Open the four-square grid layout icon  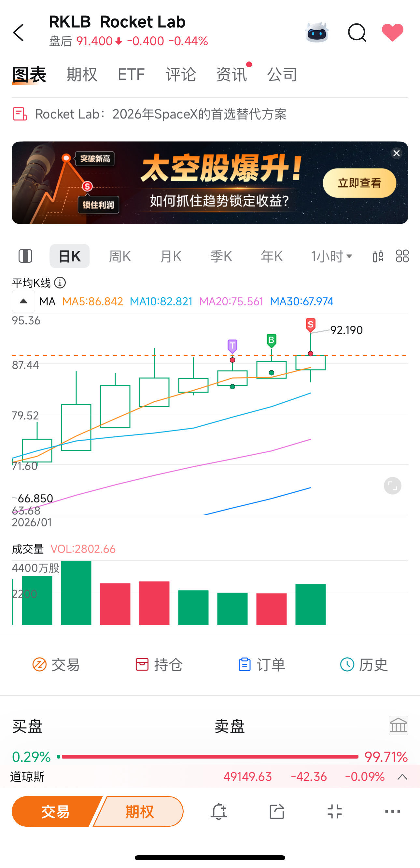402,256
